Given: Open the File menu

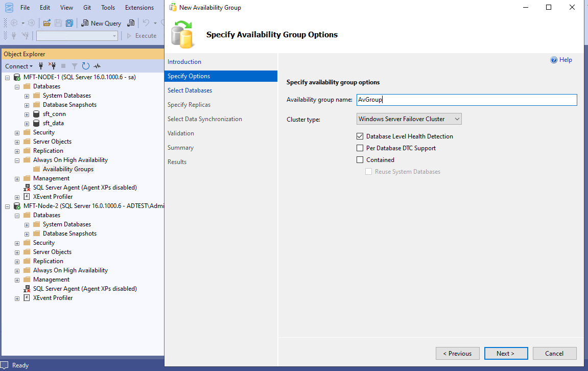Looking at the screenshot, I should [25, 8].
